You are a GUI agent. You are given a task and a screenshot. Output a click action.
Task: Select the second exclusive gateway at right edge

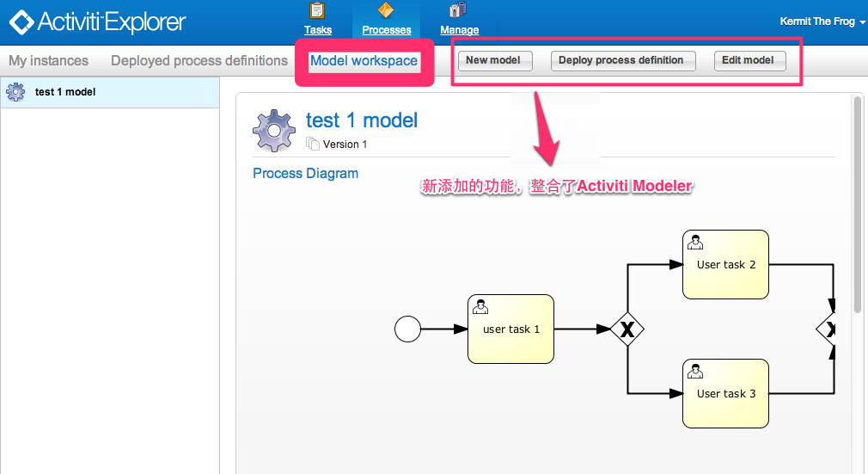(825, 329)
